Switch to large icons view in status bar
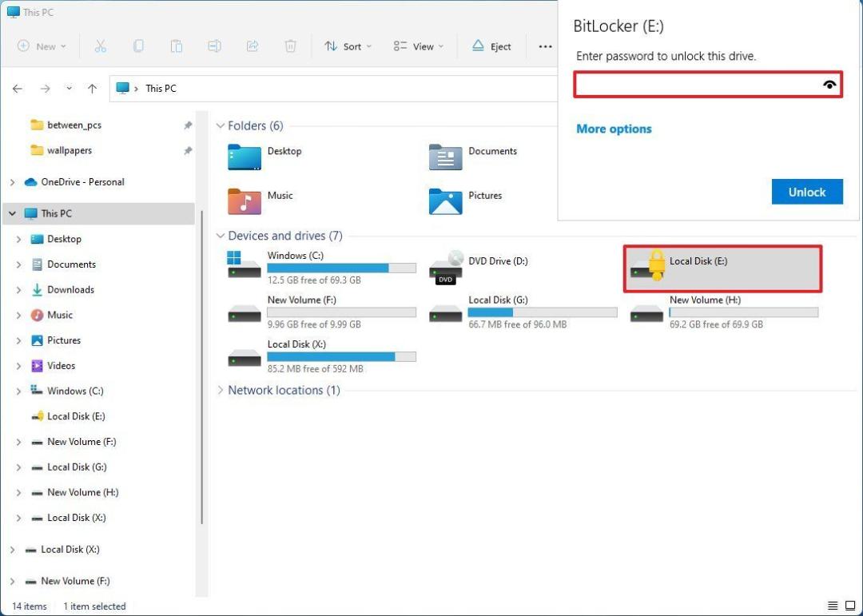 pos(850,606)
